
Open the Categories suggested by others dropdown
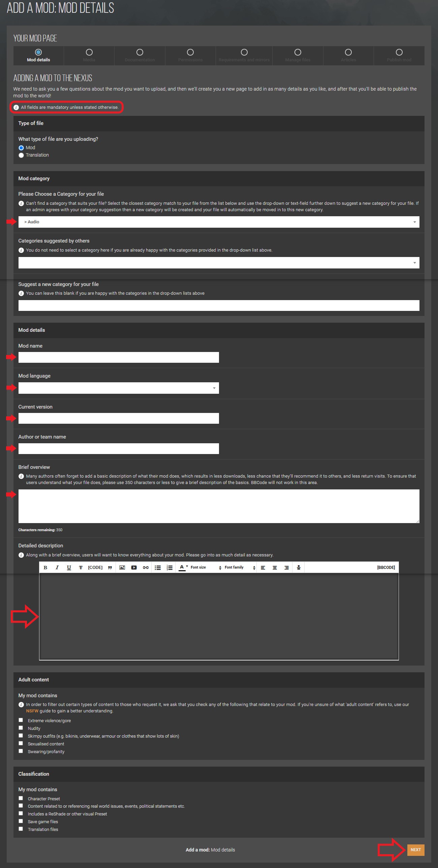coord(219,263)
